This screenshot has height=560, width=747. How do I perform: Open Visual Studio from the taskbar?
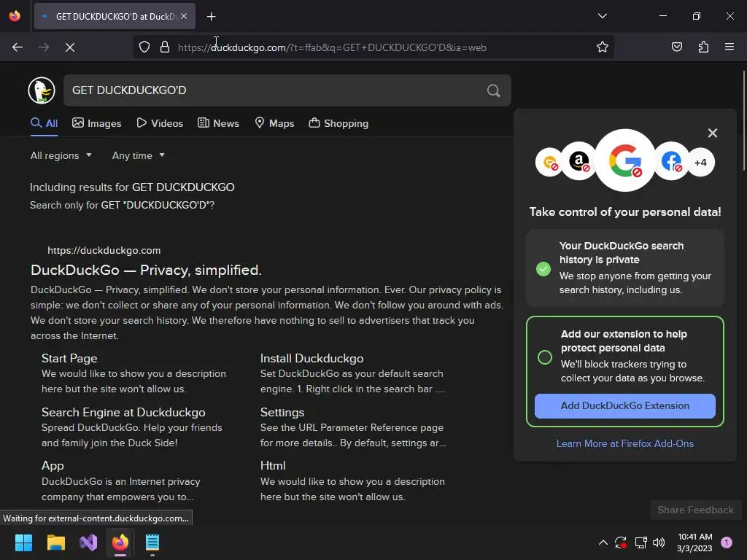coord(88,542)
